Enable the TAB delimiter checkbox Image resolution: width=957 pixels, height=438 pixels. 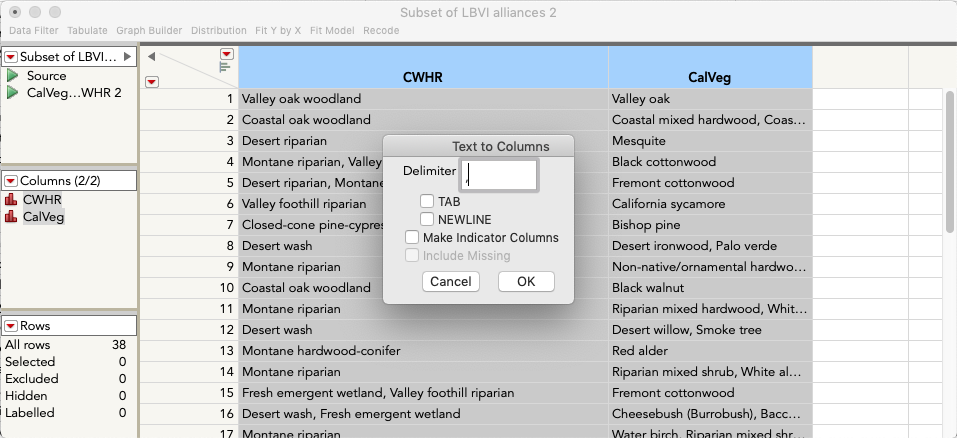point(427,202)
